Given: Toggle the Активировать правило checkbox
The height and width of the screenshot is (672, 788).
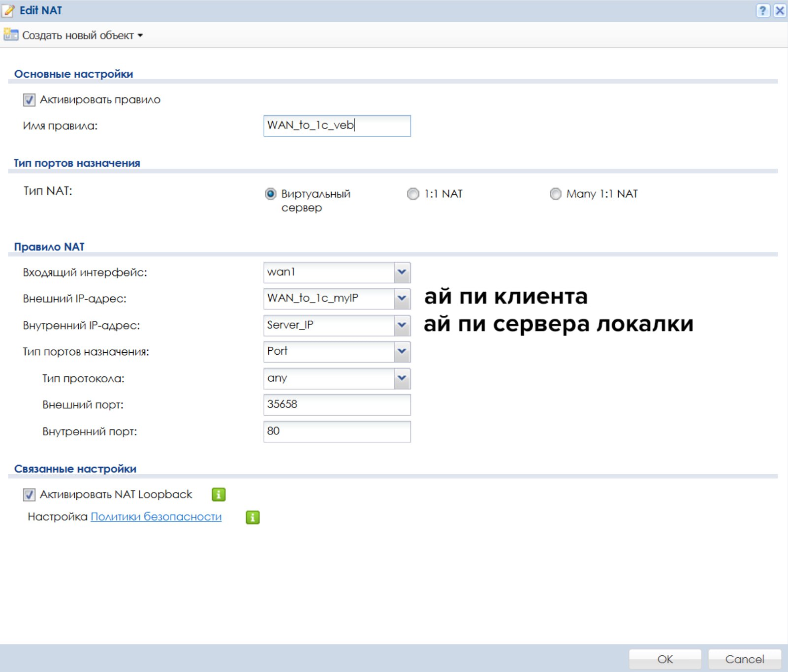Looking at the screenshot, I should (x=29, y=100).
